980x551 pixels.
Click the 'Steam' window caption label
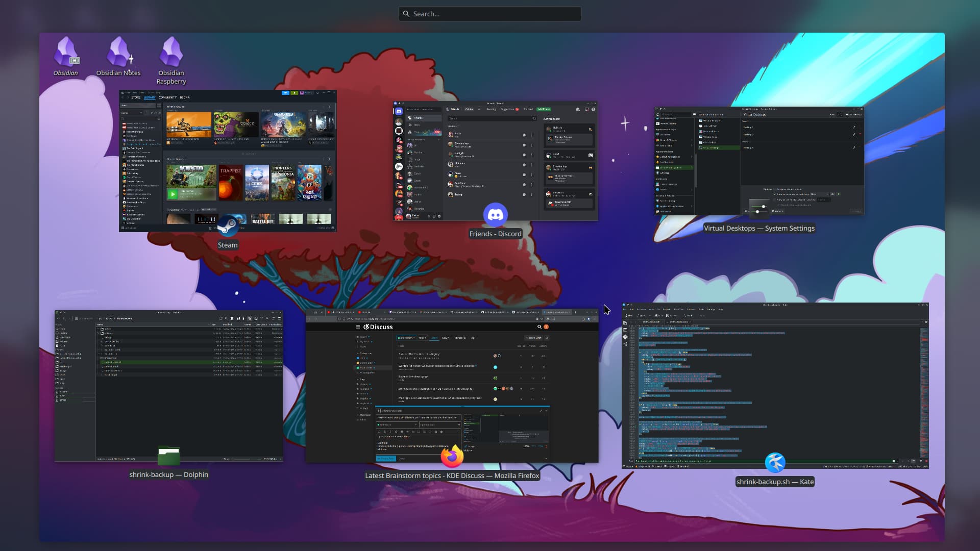[228, 245]
